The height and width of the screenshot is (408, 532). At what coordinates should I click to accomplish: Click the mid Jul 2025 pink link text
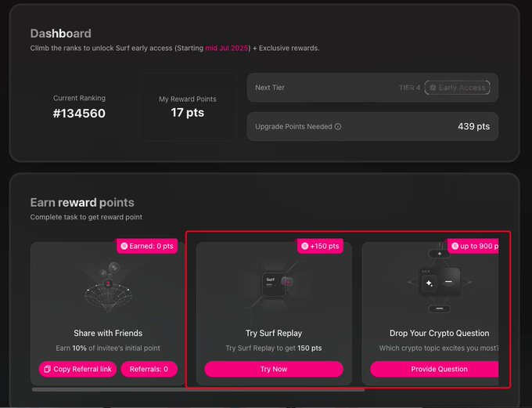pyautogui.click(x=227, y=48)
